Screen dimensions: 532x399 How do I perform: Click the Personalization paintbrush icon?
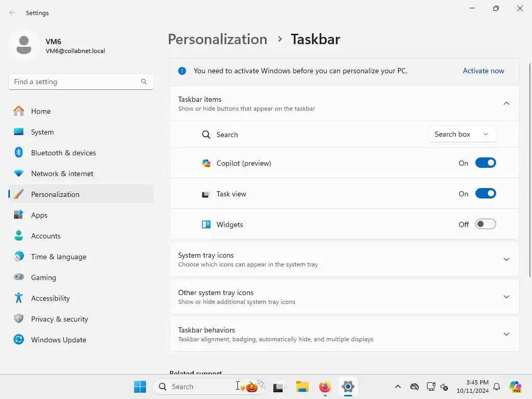pyautogui.click(x=19, y=194)
